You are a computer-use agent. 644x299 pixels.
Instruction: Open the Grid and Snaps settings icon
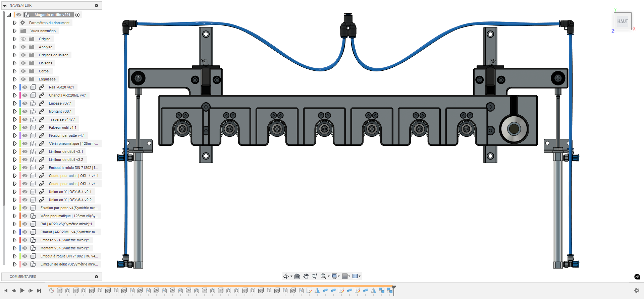(x=345, y=276)
